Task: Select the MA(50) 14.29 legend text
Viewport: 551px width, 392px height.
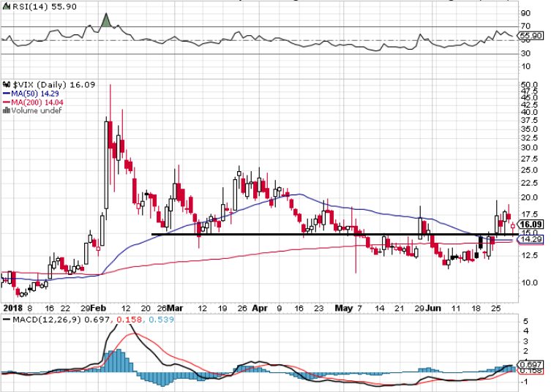Action: (x=35, y=94)
